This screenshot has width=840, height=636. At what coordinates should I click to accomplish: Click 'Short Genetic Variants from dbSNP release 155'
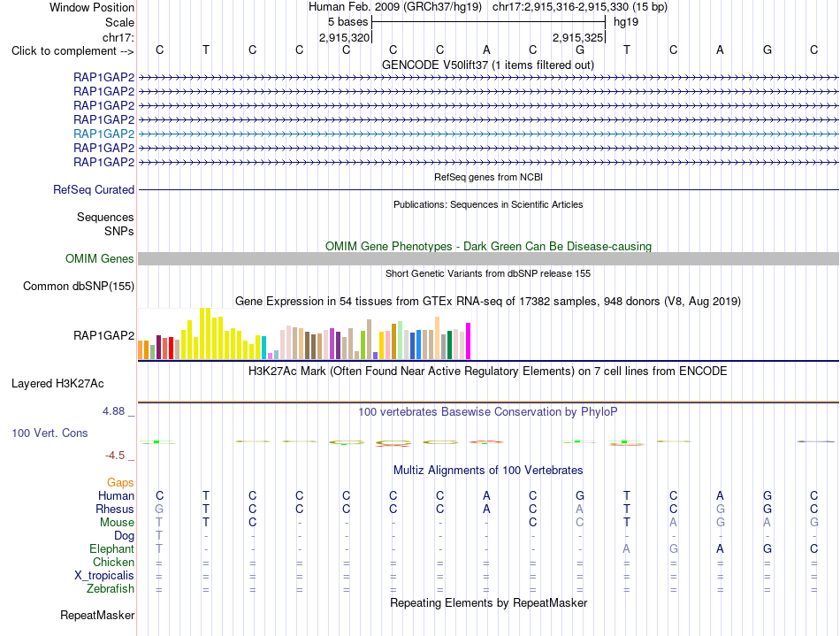(488, 273)
